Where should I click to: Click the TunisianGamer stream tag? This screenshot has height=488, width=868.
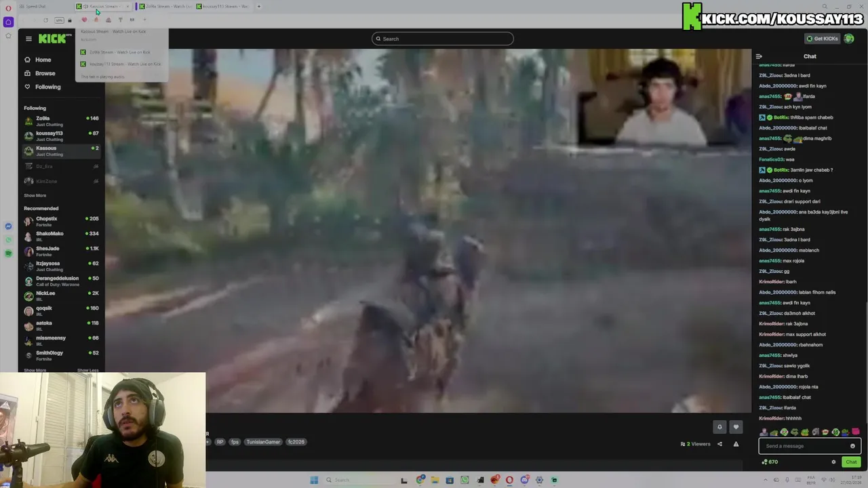[x=263, y=442]
